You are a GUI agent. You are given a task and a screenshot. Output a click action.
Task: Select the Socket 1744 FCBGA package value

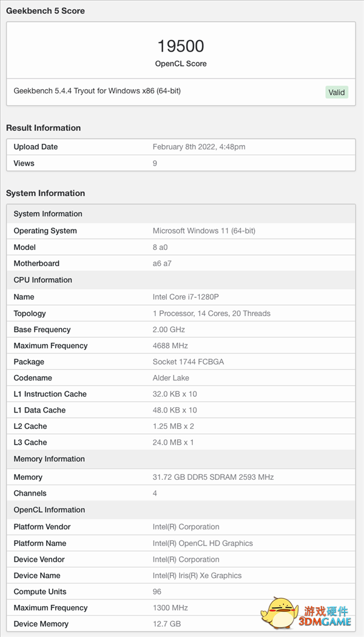pyautogui.click(x=188, y=362)
